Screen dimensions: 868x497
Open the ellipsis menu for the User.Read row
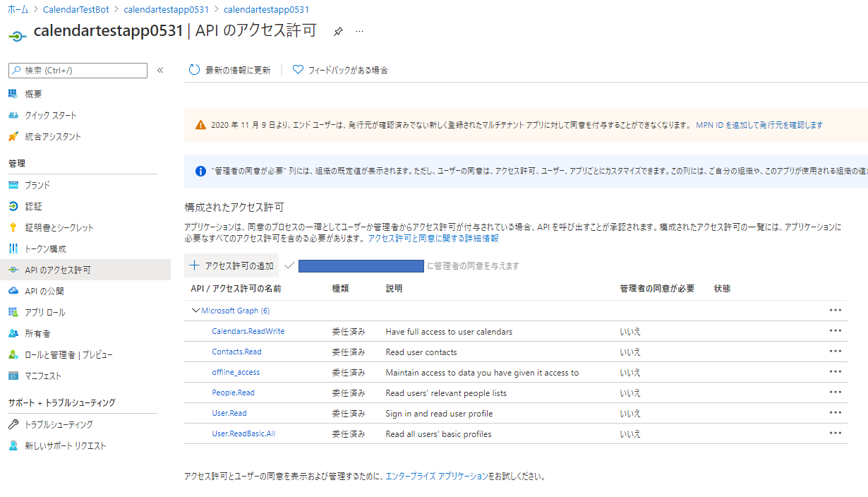(x=836, y=412)
